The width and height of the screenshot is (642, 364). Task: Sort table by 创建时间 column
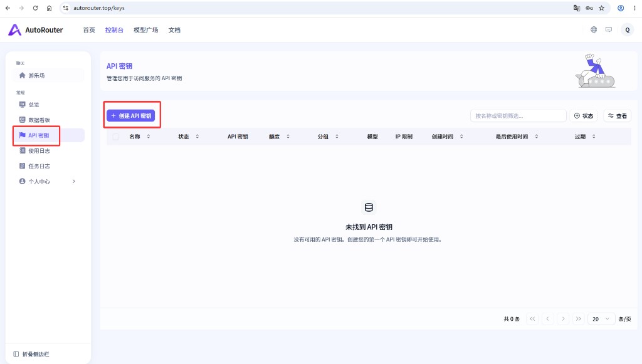click(x=448, y=137)
